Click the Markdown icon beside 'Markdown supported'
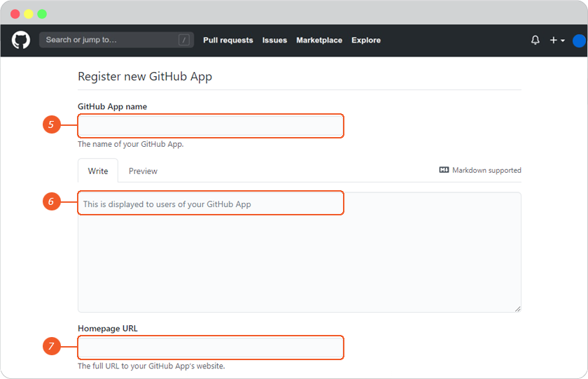The image size is (588, 379). coord(444,170)
